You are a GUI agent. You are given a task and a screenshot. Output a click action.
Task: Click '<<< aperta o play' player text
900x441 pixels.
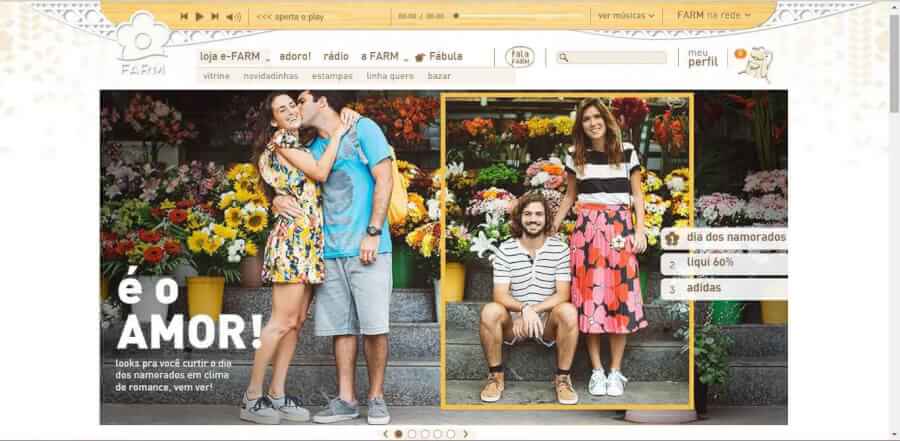[290, 17]
